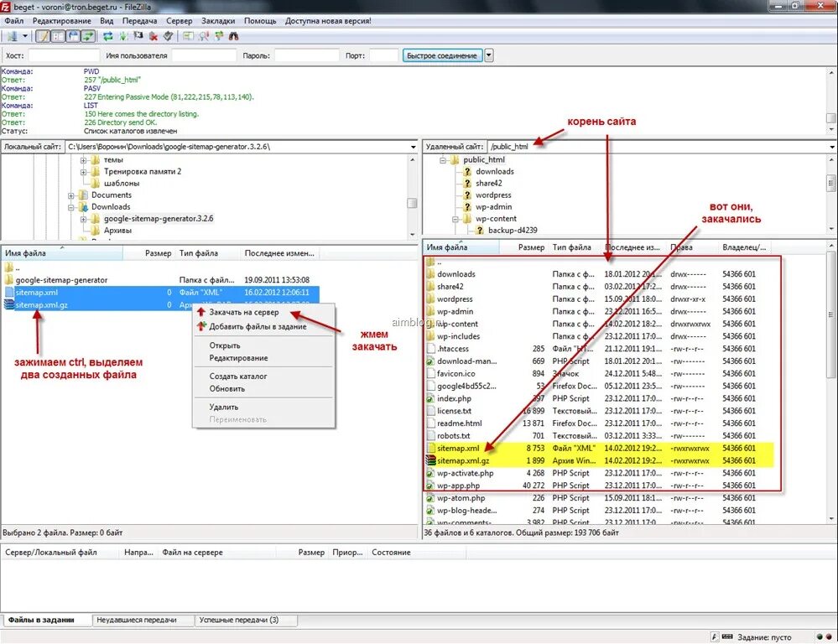838x644 pixels.
Task: Open the Site Manager toolbar icon
Action: [x=13, y=36]
